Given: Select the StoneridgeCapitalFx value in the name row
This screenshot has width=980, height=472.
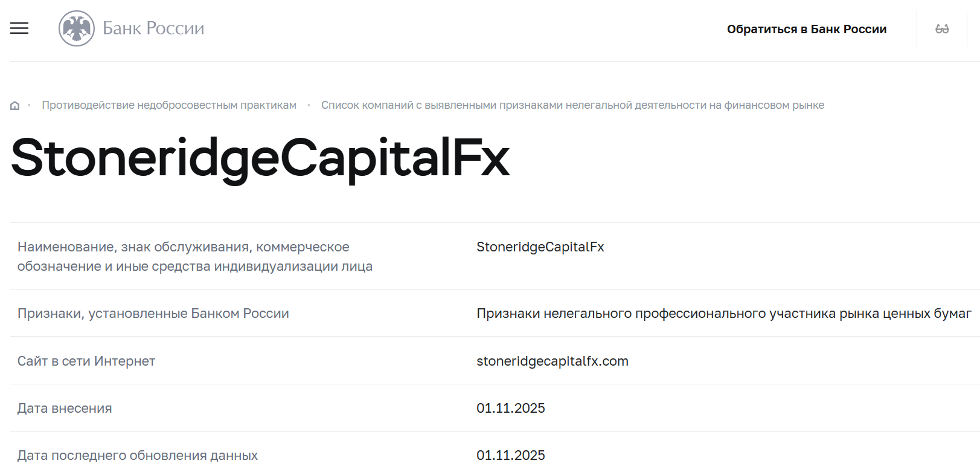Looking at the screenshot, I should click(x=542, y=247).
